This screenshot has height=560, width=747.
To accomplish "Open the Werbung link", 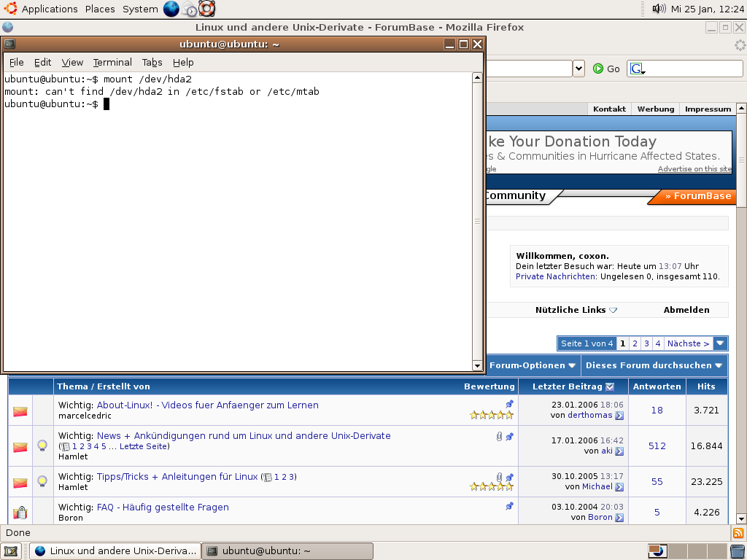I will pos(656,109).
